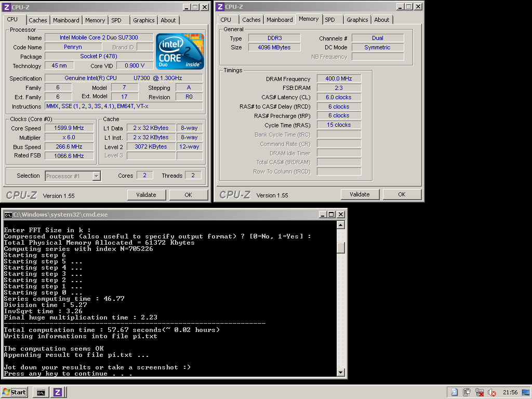Open the SPD tab in left CPU-Z window

[x=116, y=20]
